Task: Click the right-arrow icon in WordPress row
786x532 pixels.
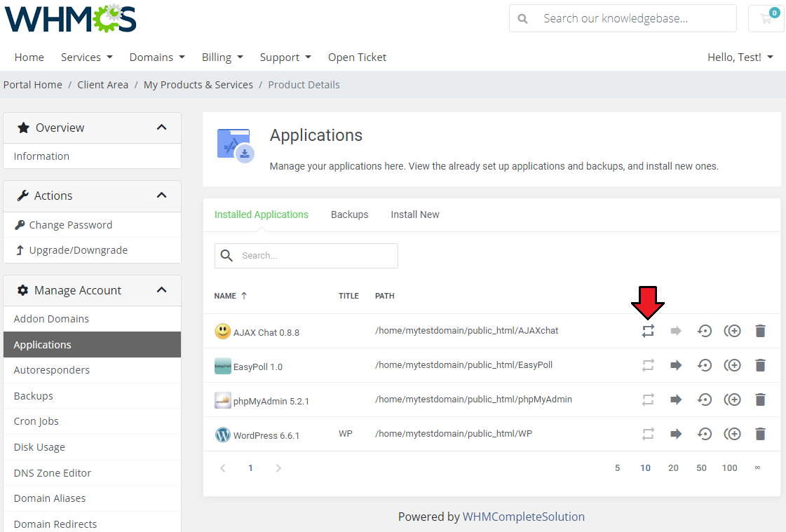Action: 676,434
